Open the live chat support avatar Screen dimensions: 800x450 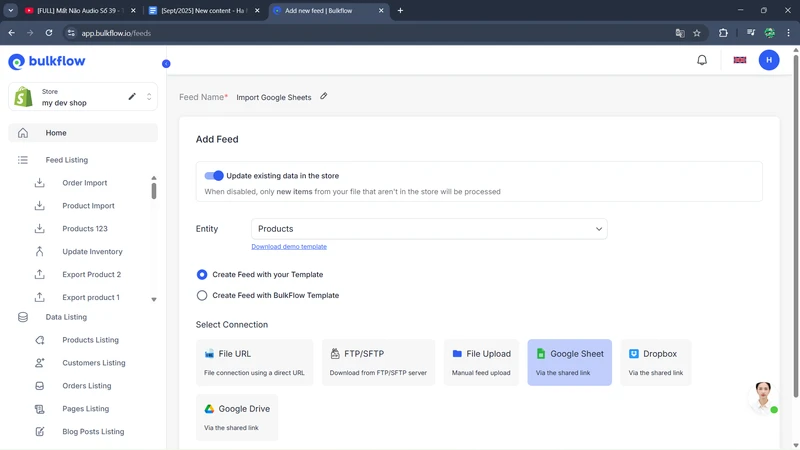point(763,395)
